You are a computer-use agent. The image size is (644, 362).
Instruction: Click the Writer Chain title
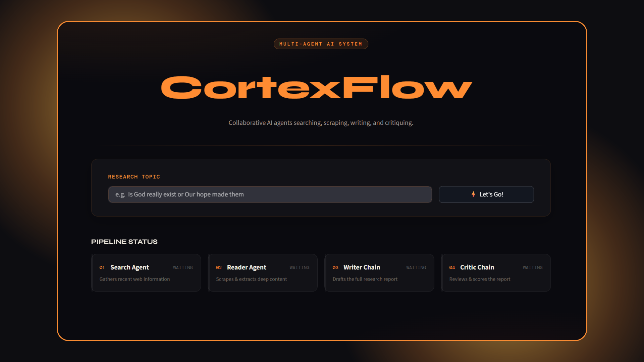(362, 267)
